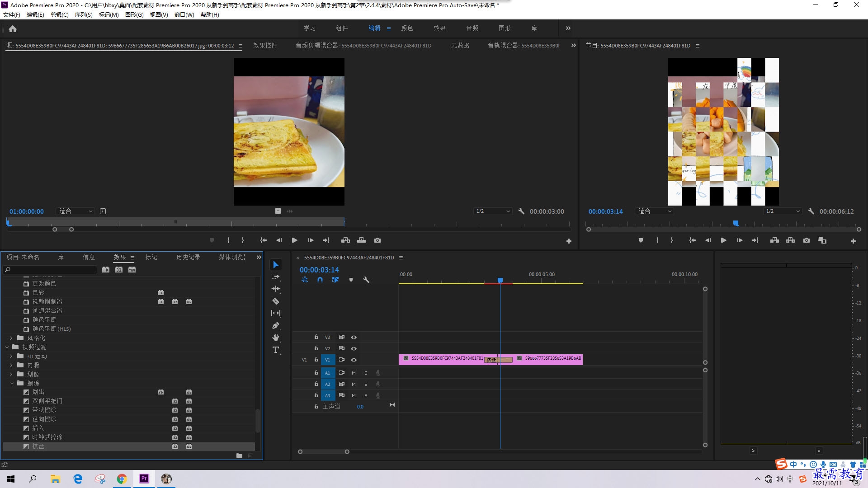The height and width of the screenshot is (488, 868).
Task: Click Insert button in source monitor
Action: point(346,240)
